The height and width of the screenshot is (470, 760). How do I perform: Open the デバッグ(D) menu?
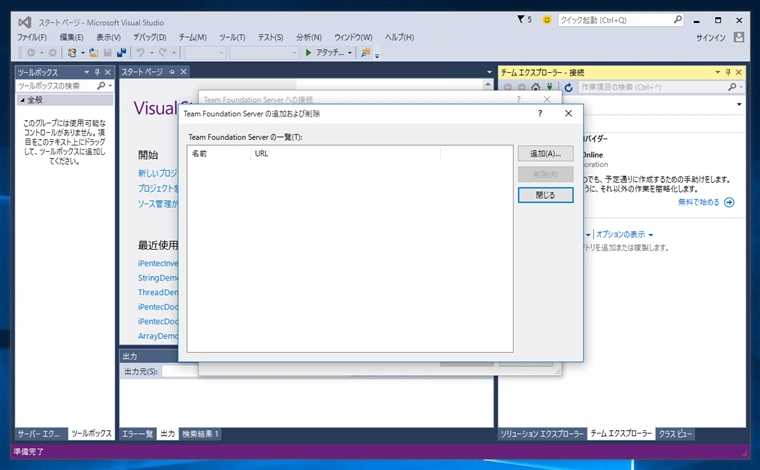click(x=150, y=37)
